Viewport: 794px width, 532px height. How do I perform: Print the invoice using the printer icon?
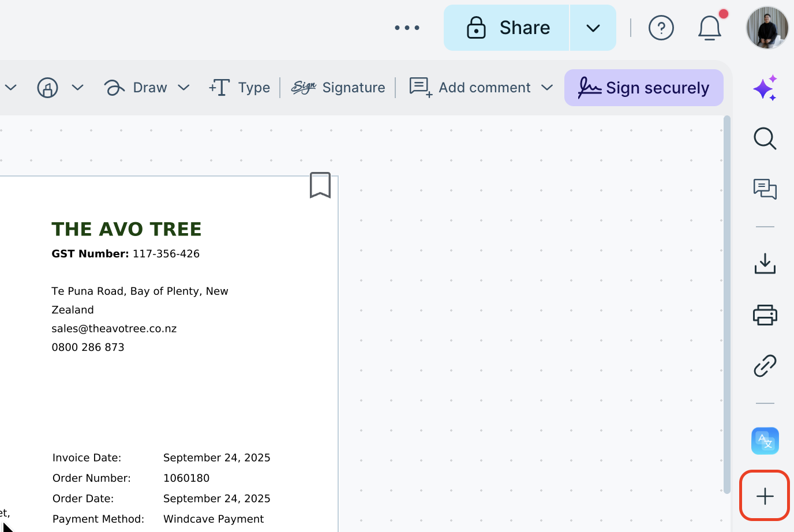click(765, 314)
